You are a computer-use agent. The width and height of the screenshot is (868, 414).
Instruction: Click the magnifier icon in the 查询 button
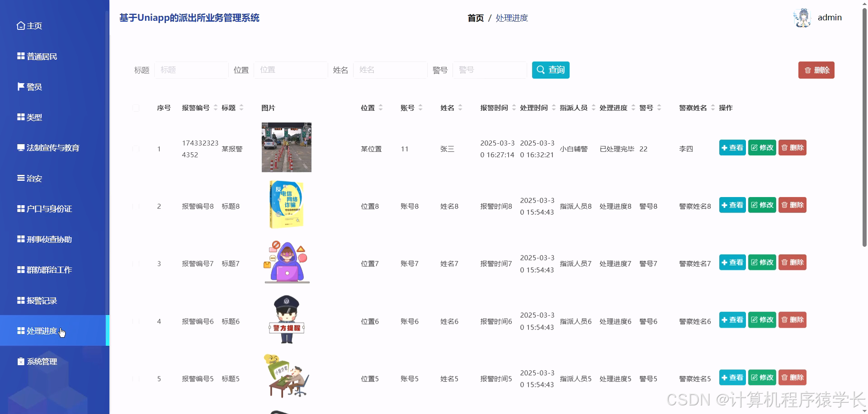click(541, 70)
